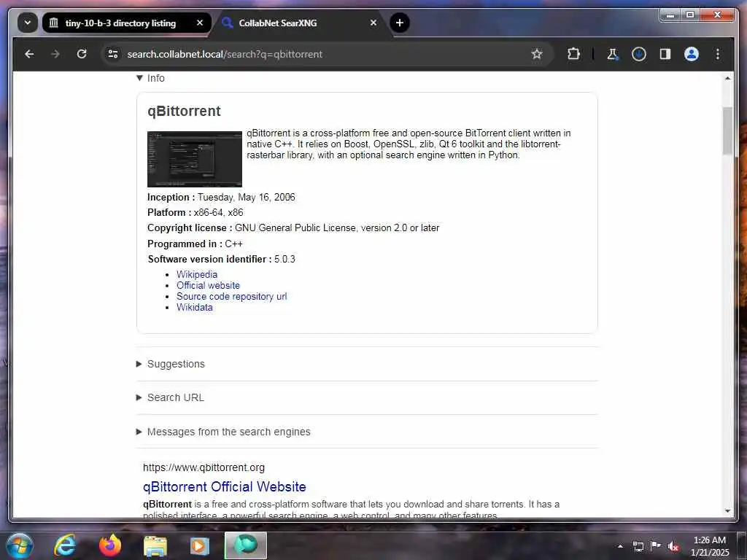Open the Official website link
The width and height of the screenshot is (747, 560).
click(x=208, y=285)
